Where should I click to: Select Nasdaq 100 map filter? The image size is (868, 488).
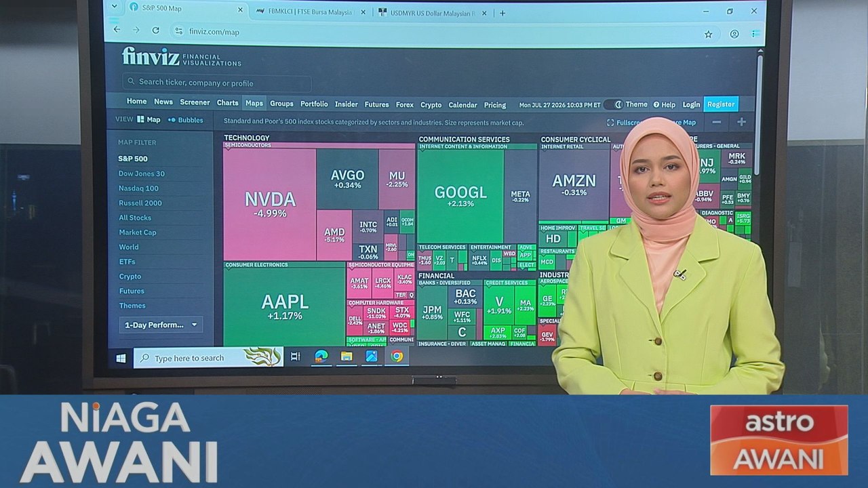tap(138, 188)
